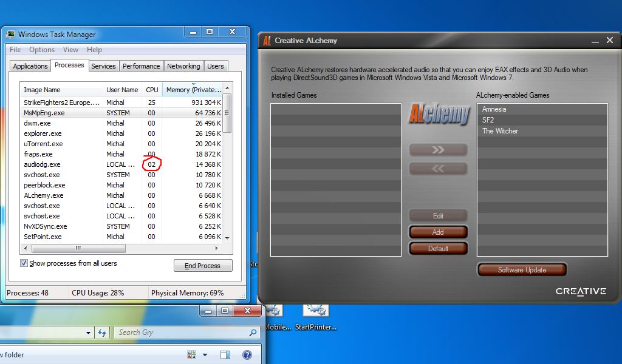622x364 pixels.
Task: Close the Creative ALchemy window
Action: 610,41
